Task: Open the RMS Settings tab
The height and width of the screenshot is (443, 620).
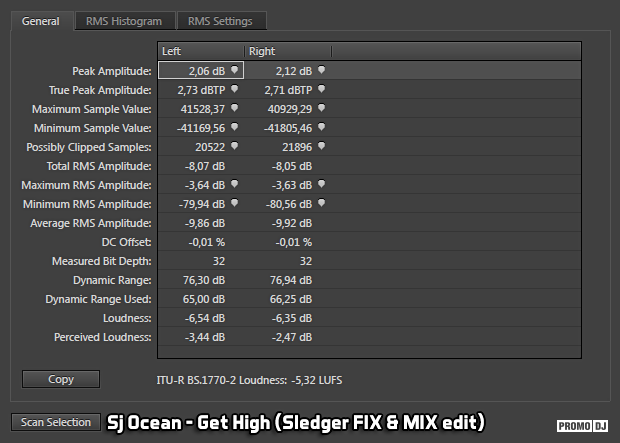Action: [222, 21]
